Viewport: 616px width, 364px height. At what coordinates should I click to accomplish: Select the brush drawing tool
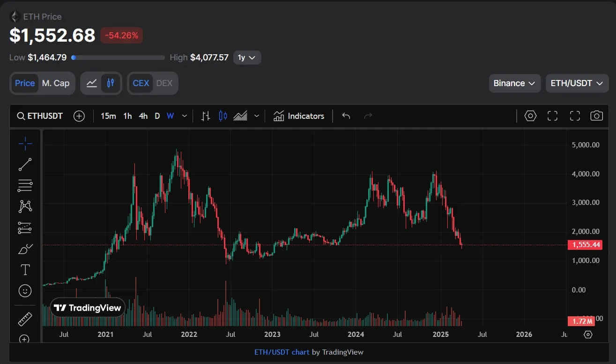pyautogui.click(x=25, y=249)
